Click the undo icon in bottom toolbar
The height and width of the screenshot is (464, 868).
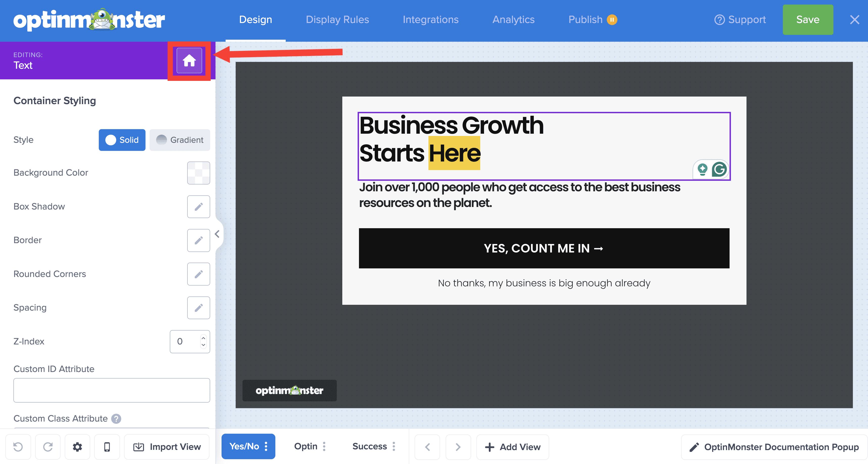click(x=18, y=447)
